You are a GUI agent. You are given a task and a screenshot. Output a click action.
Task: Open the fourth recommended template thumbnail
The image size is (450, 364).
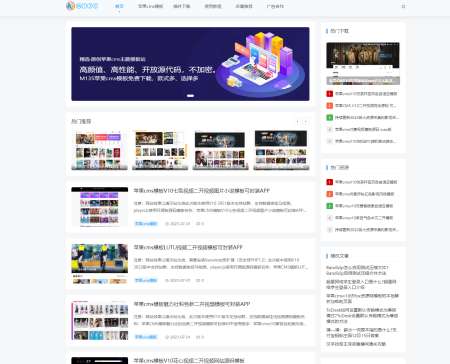coord(281,150)
